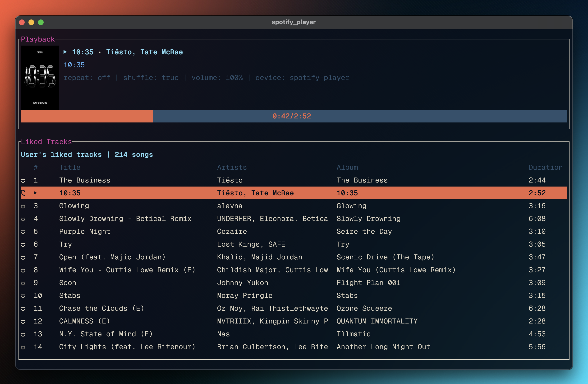This screenshot has height=384, width=588.
Task: Click heart icon on Stabs row
Action: pos(23,296)
